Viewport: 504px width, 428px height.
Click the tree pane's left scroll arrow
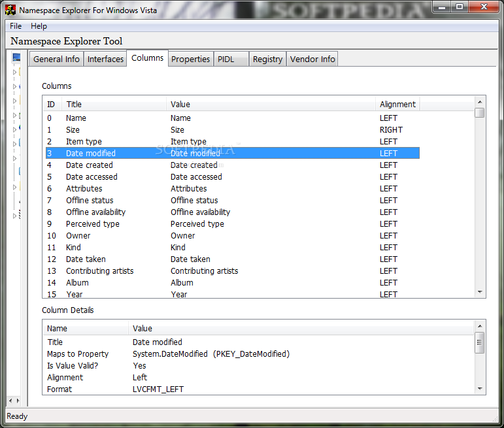[x=10, y=401]
